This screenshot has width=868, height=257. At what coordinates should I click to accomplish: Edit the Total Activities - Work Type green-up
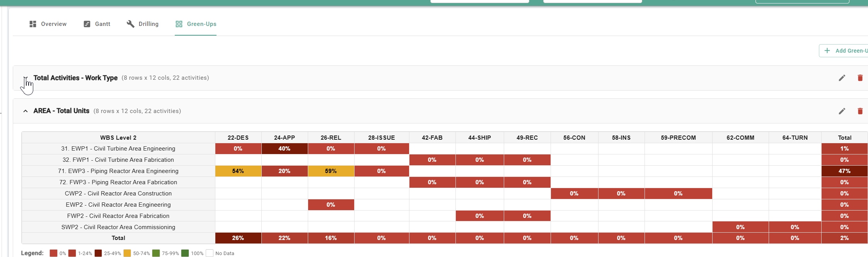click(x=842, y=78)
